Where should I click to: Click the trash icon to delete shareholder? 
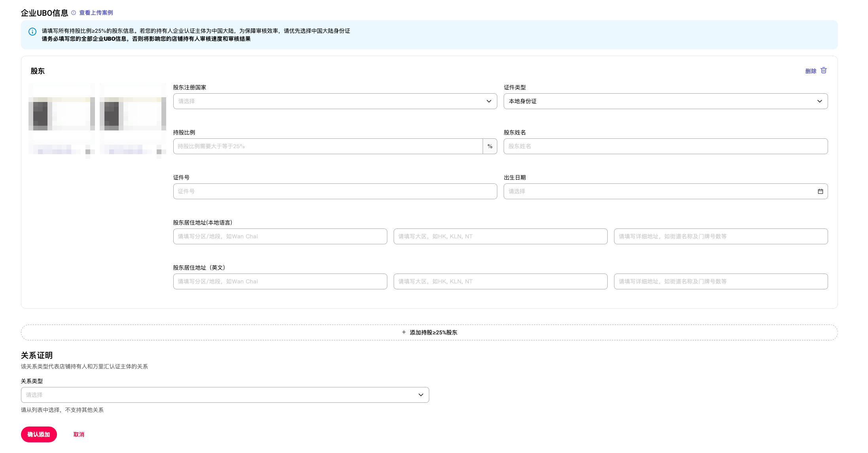click(x=824, y=70)
